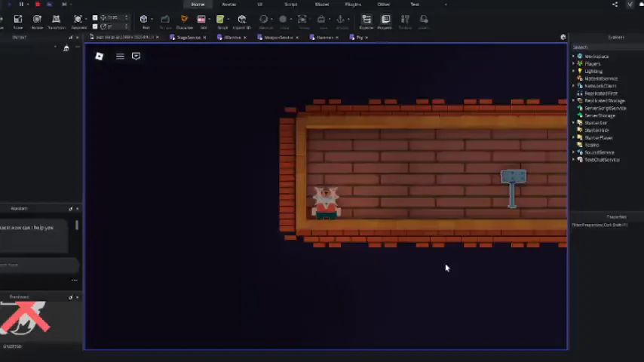The image size is (644, 362).
Task: Switch to the Avatar ribbon tab
Action: (x=229, y=4)
